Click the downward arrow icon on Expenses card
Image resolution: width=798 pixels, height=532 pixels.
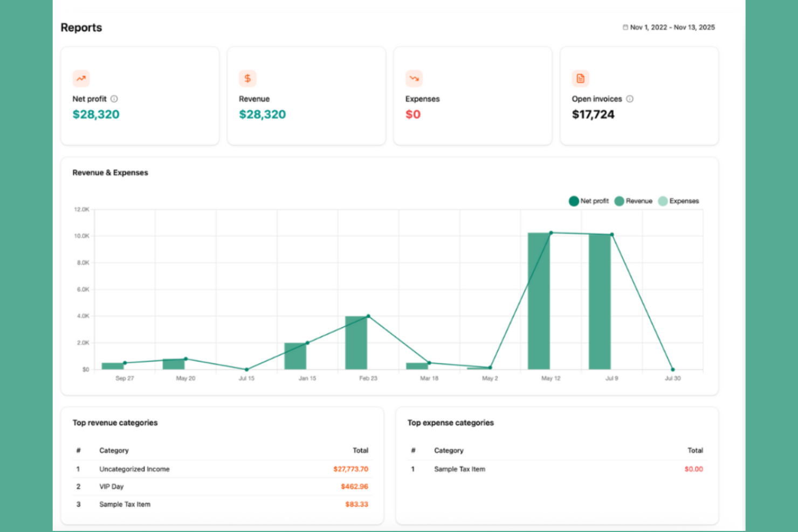point(414,78)
